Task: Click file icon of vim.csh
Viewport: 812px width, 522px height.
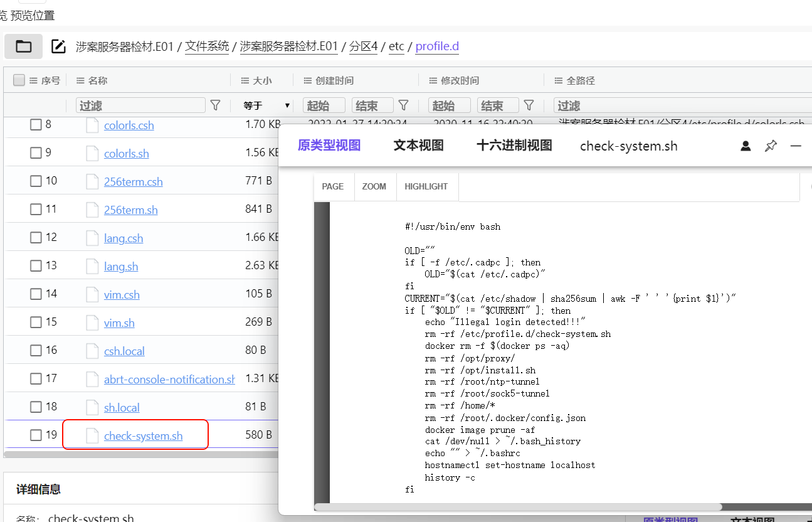Action: pos(92,294)
